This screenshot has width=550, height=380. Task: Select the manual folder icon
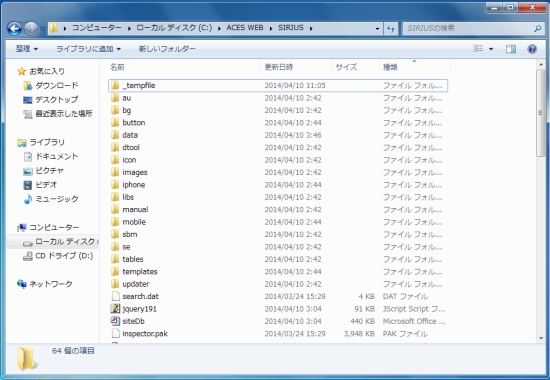(x=115, y=209)
